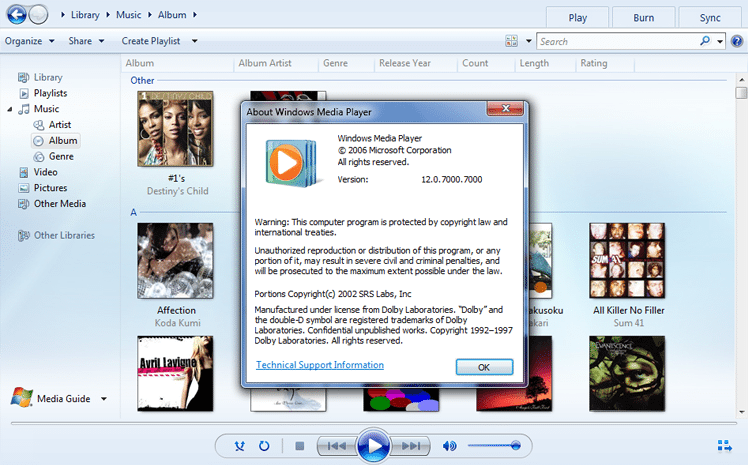Expand the Media Guide dropdown arrow

[x=104, y=399]
